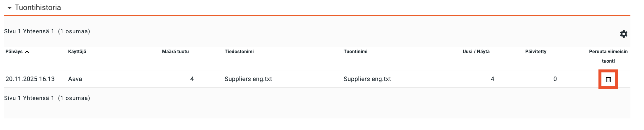Select the Tuontinimi column header
Viewport: 644px width, 130px height.
[355, 52]
